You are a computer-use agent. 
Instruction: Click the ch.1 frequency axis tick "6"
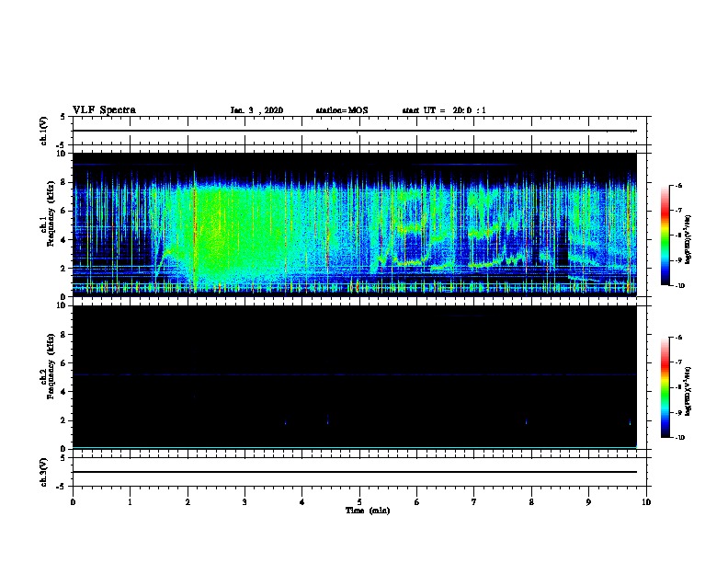(63, 211)
